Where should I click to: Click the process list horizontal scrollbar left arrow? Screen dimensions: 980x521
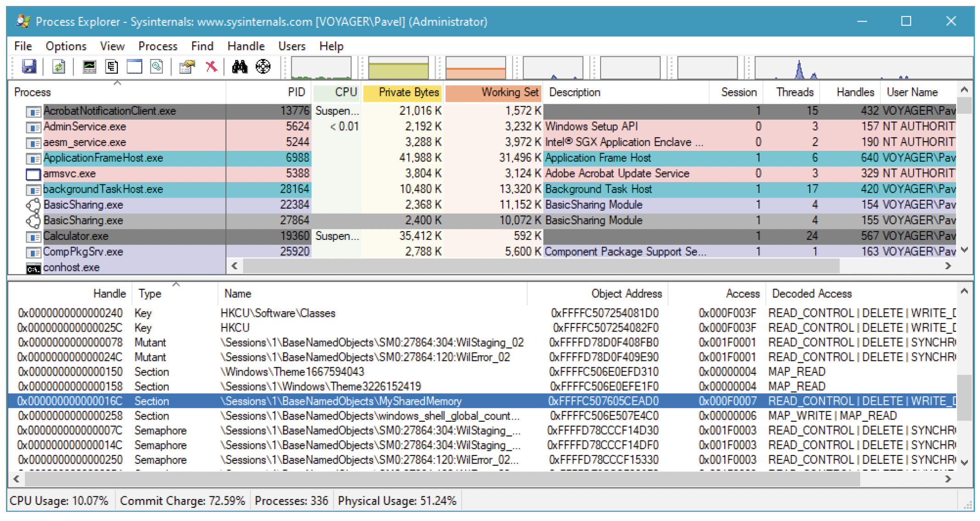point(234,266)
